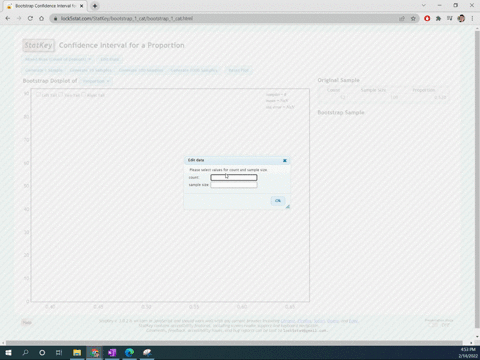Image resolution: width=480 pixels, height=360 pixels.
Task: Open the last pinned taskbar app
Action: pyautogui.click(x=147, y=353)
